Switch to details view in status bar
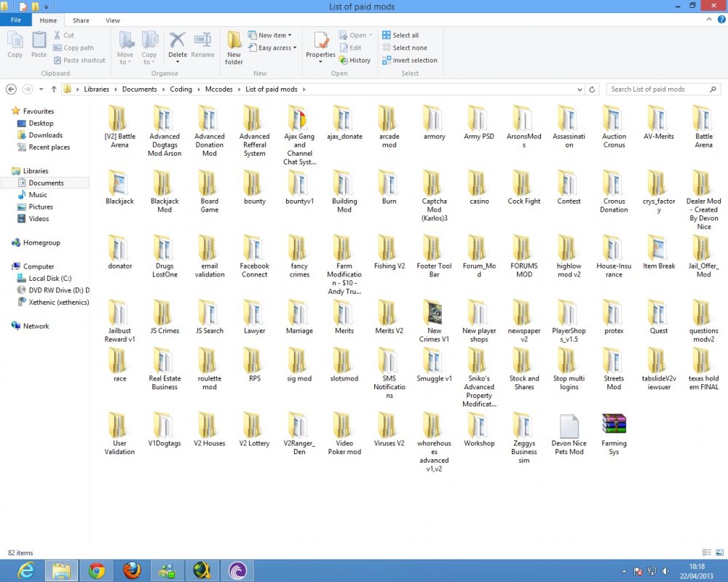 pyautogui.click(x=706, y=553)
